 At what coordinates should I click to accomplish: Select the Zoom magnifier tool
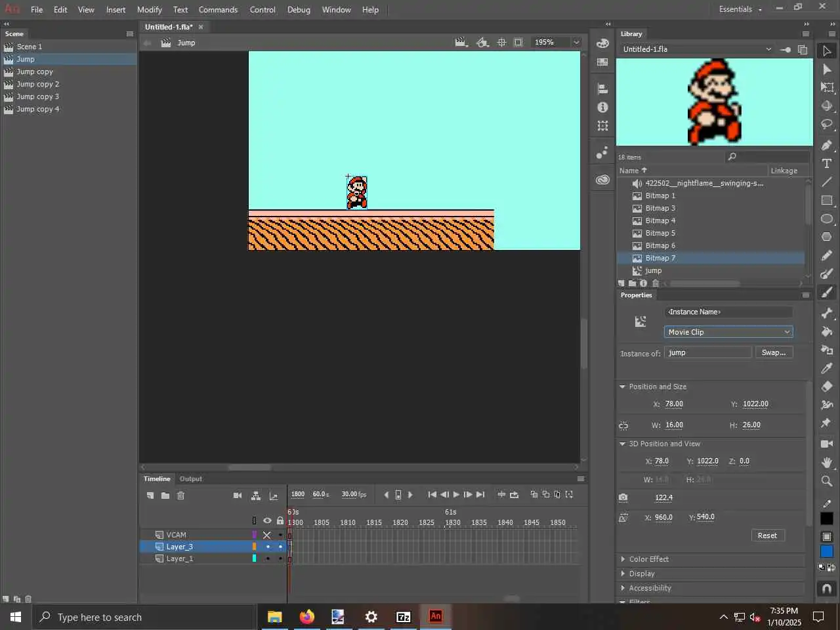(x=827, y=481)
